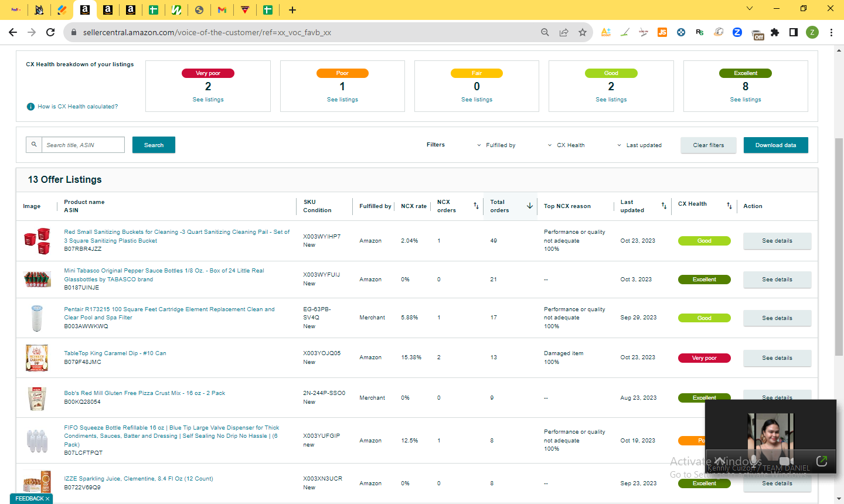Open Red Small Sanitizing Buckets product link
844x504 pixels.
(x=177, y=236)
